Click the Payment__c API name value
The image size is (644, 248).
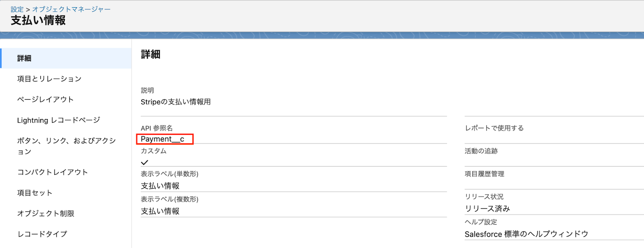(162, 139)
